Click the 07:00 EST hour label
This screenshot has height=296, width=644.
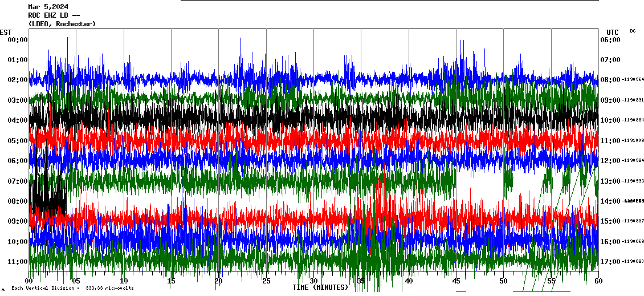(x=17, y=181)
